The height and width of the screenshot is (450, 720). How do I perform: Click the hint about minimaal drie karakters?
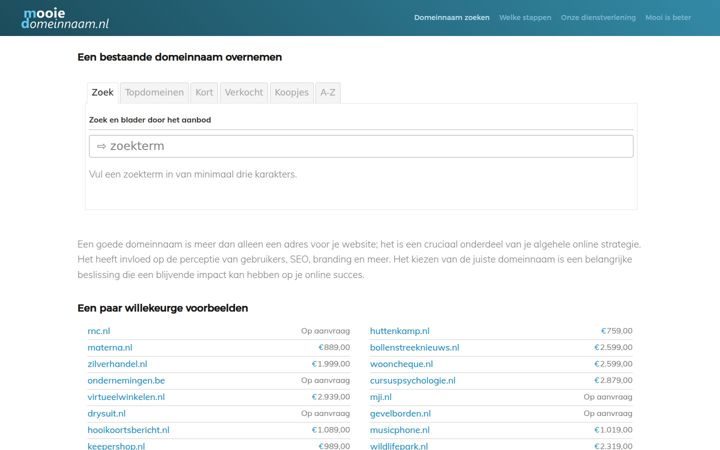point(193,174)
